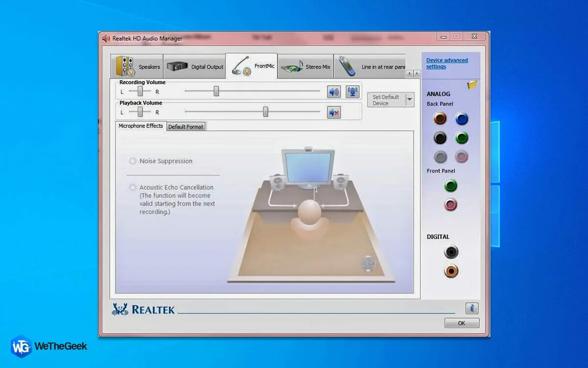Click the Line in device icon
Screen dimensions: 588x368
[347, 66]
